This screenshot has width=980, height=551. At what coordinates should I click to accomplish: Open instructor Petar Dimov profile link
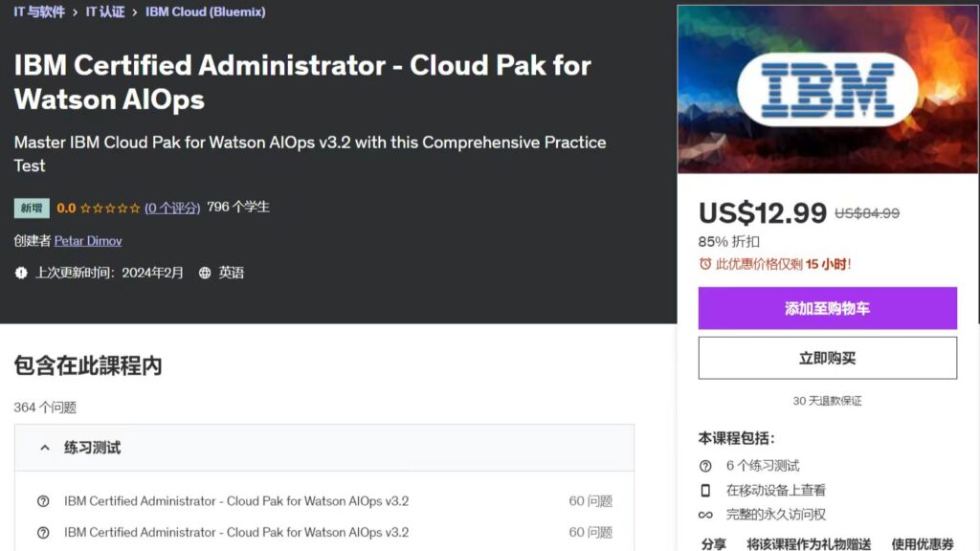coord(88,241)
